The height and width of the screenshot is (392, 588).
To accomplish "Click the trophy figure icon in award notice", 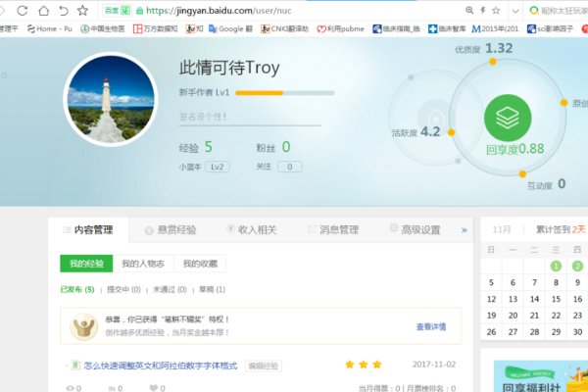I will [x=84, y=327].
